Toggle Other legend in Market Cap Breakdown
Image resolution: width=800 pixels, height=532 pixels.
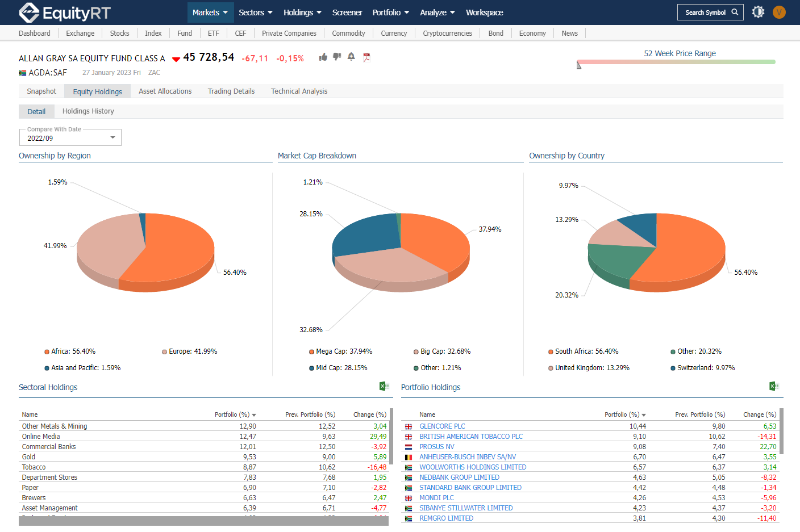click(x=438, y=368)
